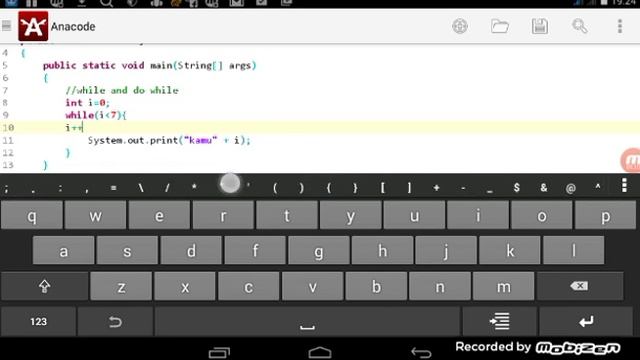This screenshot has height=360, width=640.
Task: Open file with the folder icon
Action: point(500,27)
